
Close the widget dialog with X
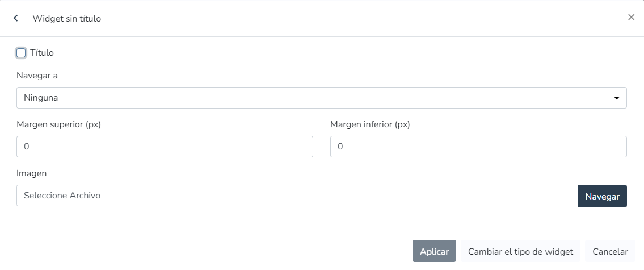click(631, 18)
